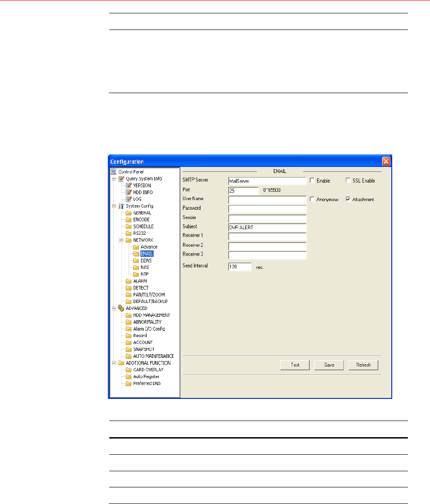Click the Port number field
This screenshot has width=430, height=504.
(x=243, y=191)
